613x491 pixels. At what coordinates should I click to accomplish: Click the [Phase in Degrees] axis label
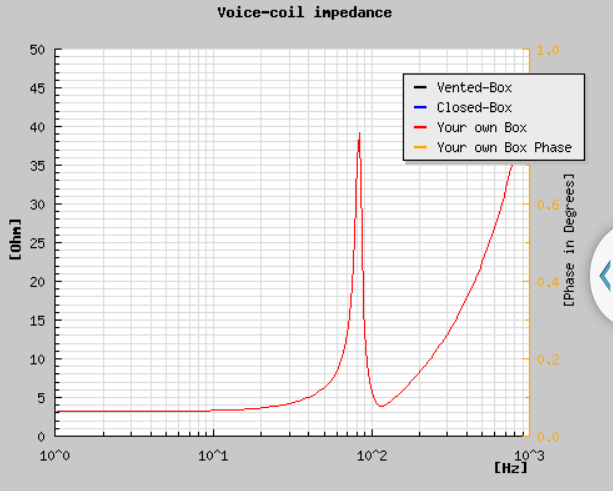coord(569,240)
